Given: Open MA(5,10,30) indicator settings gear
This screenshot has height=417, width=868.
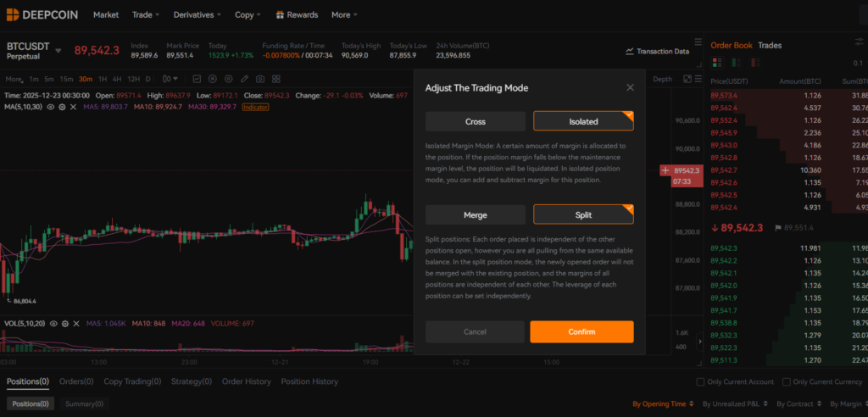Looking at the screenshot, I should tap(62, 107).
